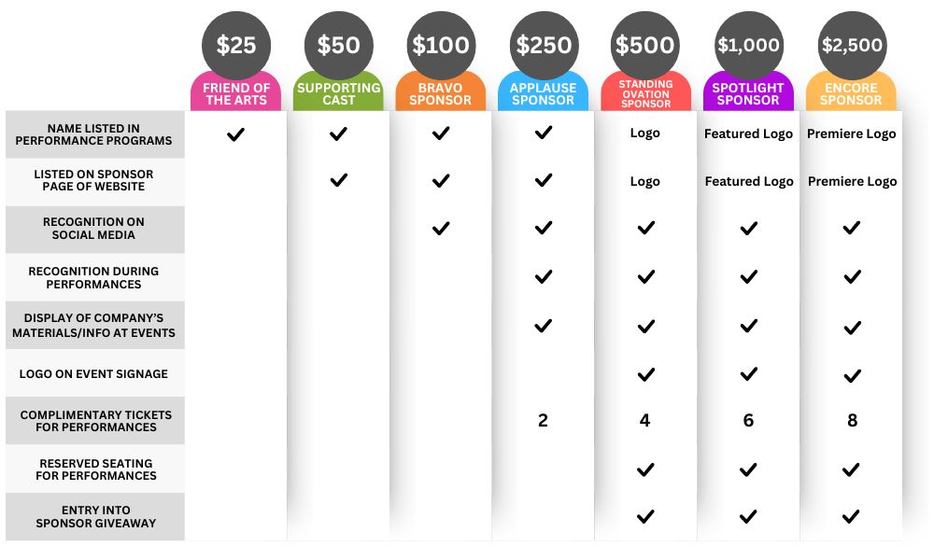
Task: Click the $250 price circle
Action: point(544,45)
